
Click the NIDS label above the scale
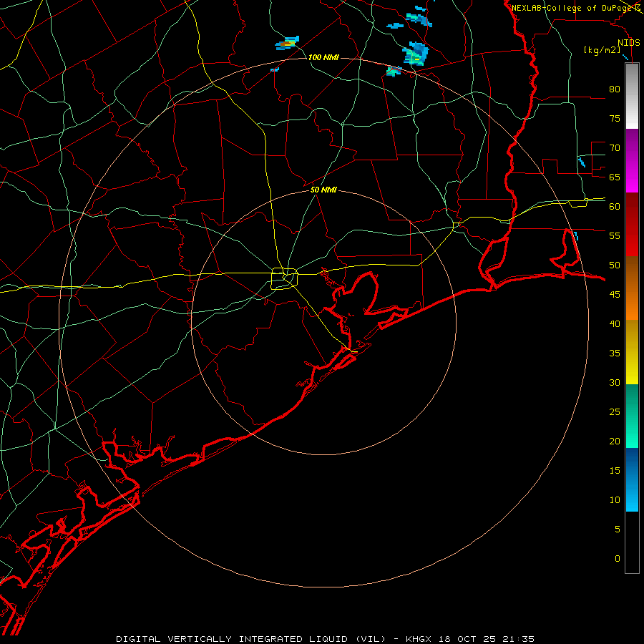(628, 43)
